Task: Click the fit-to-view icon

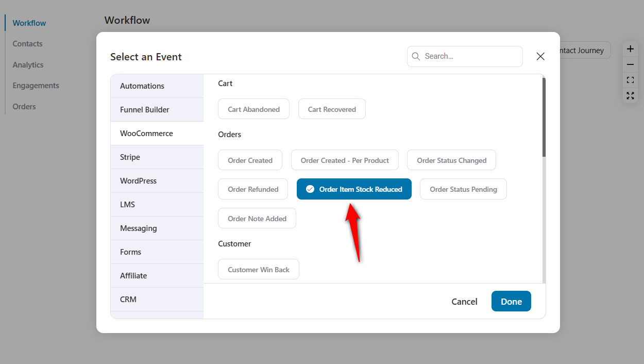Action: tap(630, 80)
